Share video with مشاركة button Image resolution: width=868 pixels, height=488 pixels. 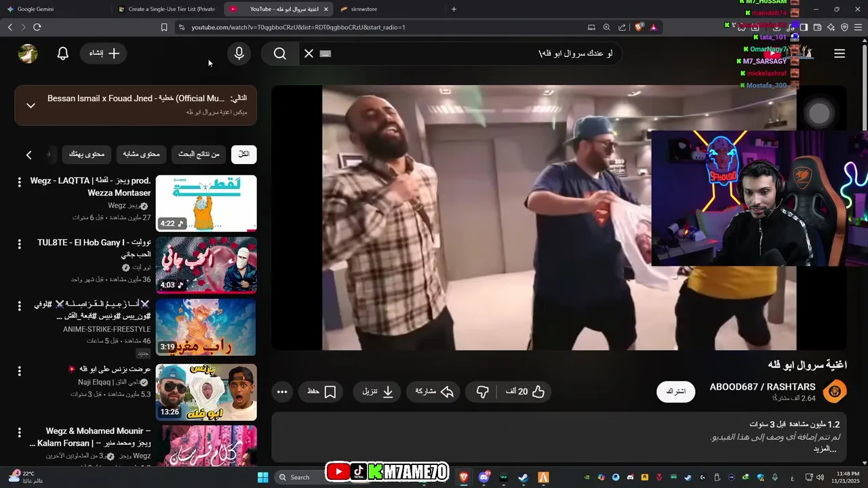[x=433, y=392]
